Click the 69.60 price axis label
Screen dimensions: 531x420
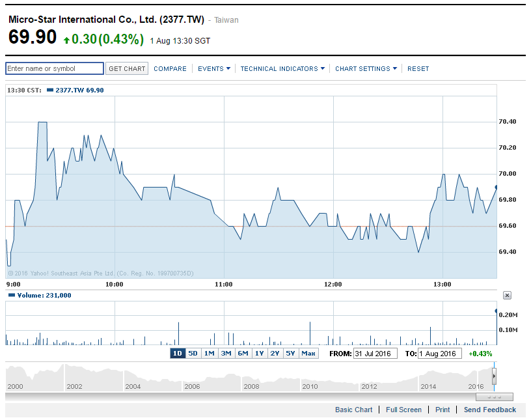[508, 226]
